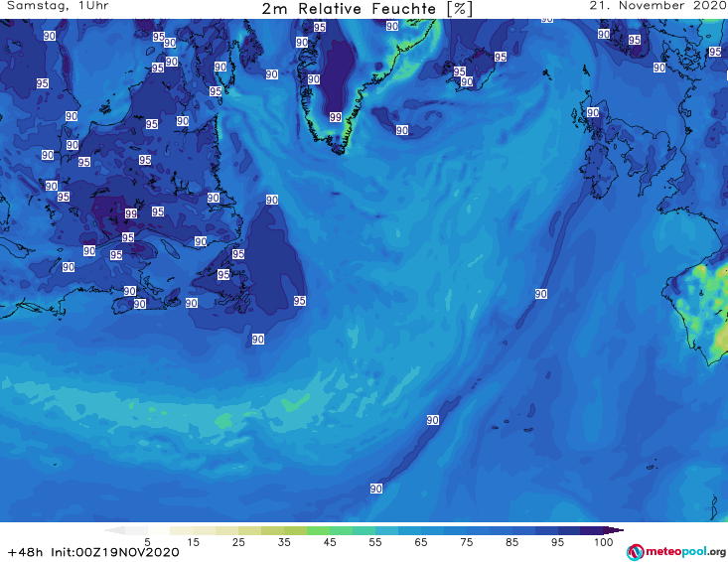Click the '99' contour label on Greenland
Screen dimensions: 728x562
tap(336, 117)
